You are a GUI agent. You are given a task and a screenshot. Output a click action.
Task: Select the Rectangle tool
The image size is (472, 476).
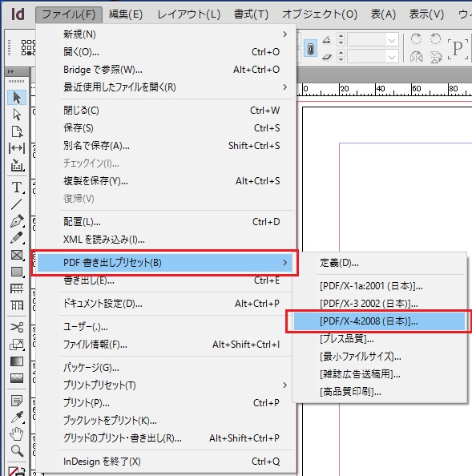pos(17,272)
